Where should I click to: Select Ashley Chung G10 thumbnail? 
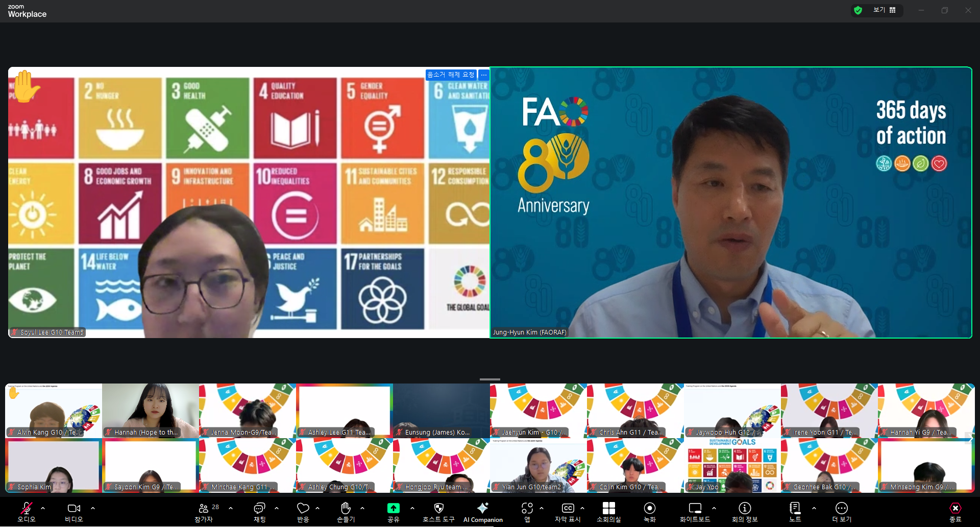345,466
